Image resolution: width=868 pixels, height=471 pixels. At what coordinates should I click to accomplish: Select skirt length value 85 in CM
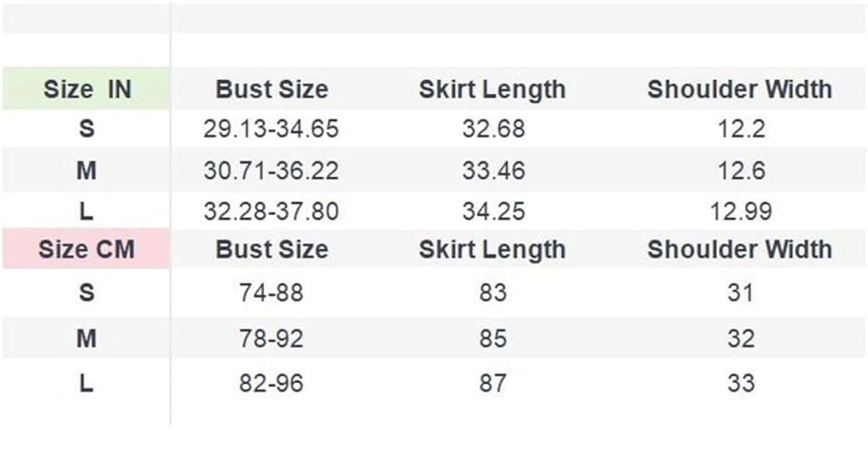(493, 338)
